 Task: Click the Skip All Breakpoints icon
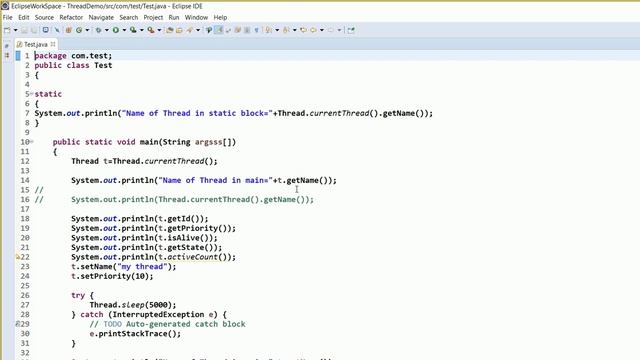pos(57,30)
